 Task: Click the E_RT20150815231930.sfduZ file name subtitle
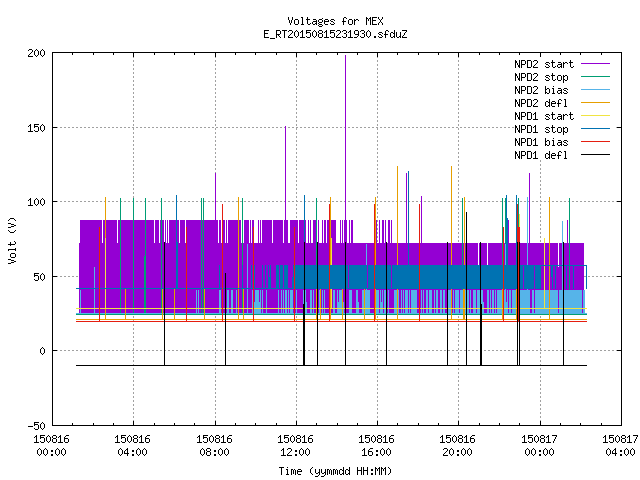tap(335, 34)
